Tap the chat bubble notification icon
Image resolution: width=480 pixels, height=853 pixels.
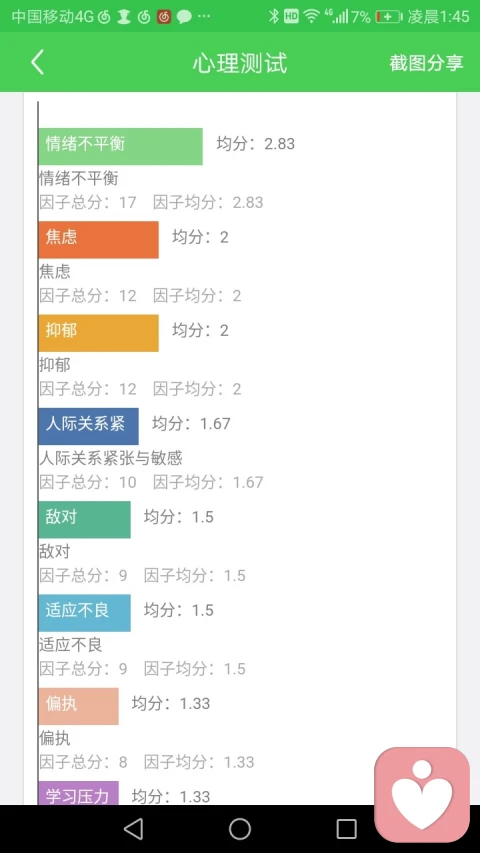(x=184, y=17)
